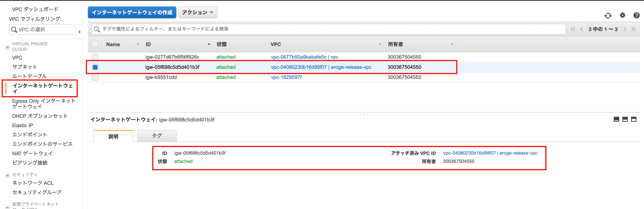Screen dimensions: 644x209
Task: Minimize details pane with bottom-layout icon
Action: [x=616, y=119]
